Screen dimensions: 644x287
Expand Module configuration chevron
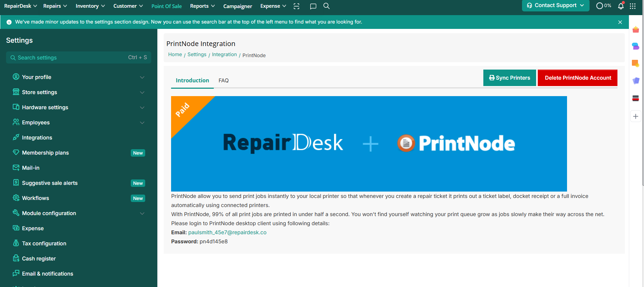coord(142,213)
